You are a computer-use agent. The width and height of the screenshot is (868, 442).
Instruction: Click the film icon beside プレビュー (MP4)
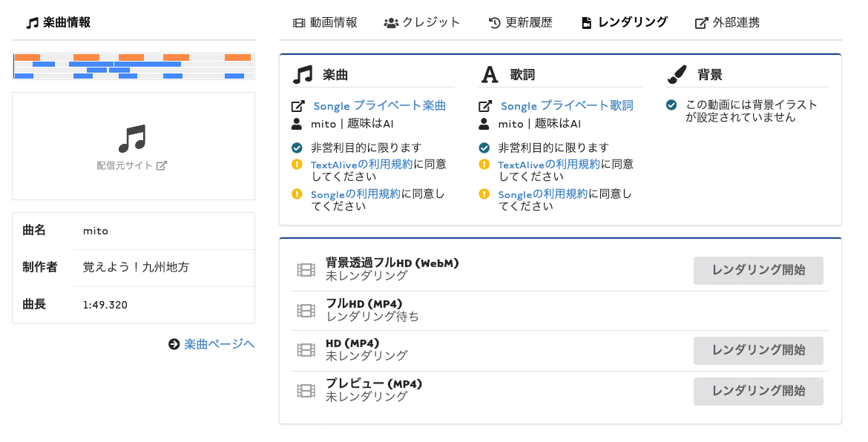(306, 390)
